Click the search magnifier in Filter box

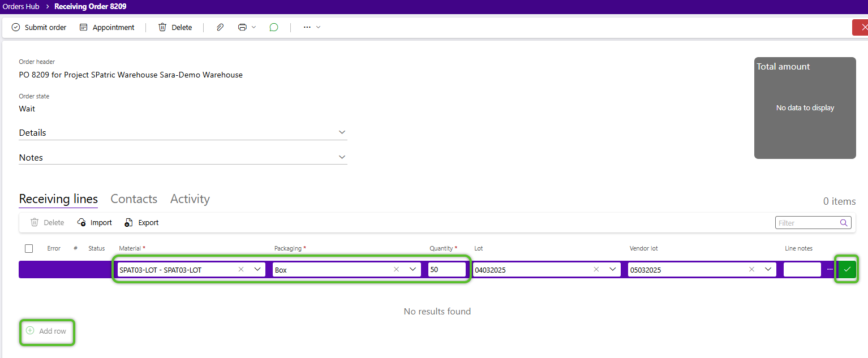(x=843, y=223)
